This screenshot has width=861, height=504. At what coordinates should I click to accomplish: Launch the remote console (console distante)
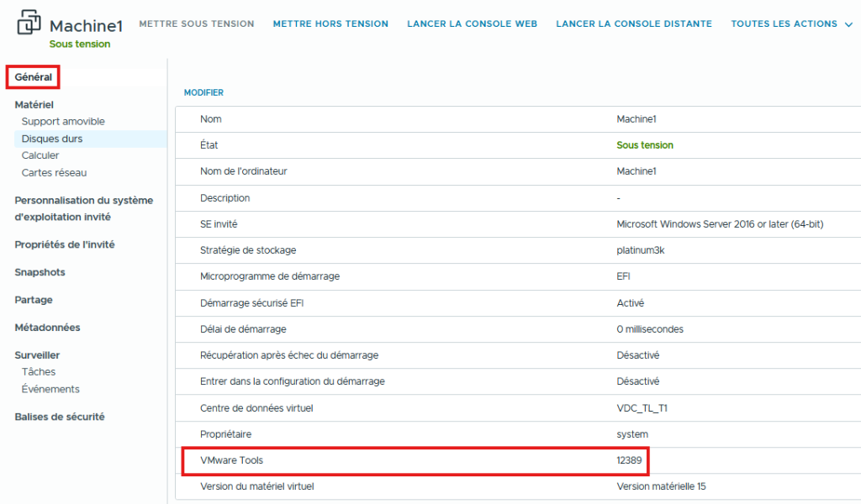click(x=633, y=24)
